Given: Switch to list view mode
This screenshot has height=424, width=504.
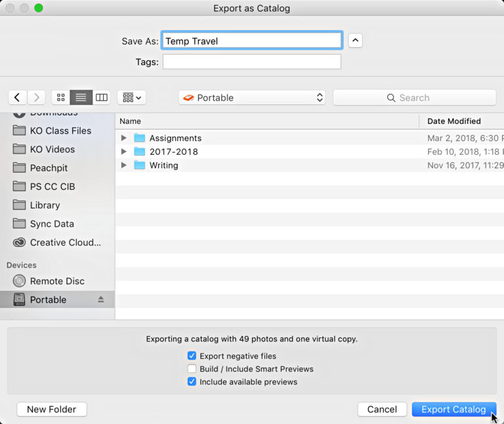Looking at the screenshot, I should pos(81,98).
